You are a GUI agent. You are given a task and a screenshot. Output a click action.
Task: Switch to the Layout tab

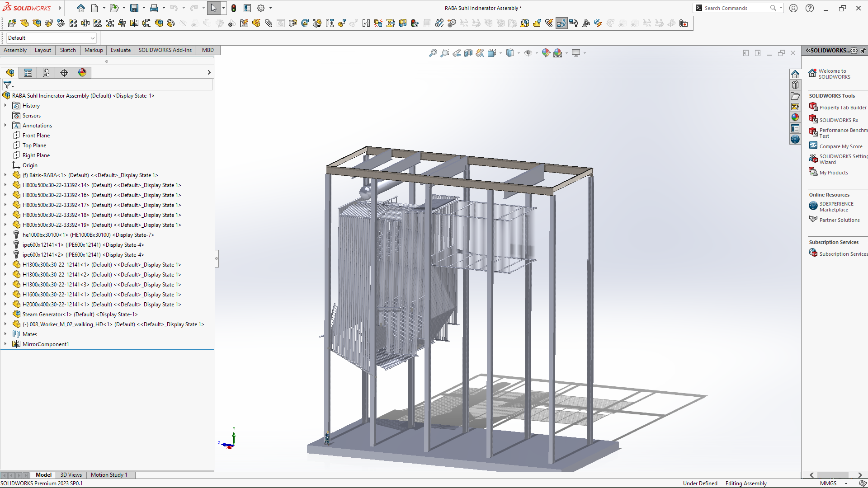[x=43, y=50]
